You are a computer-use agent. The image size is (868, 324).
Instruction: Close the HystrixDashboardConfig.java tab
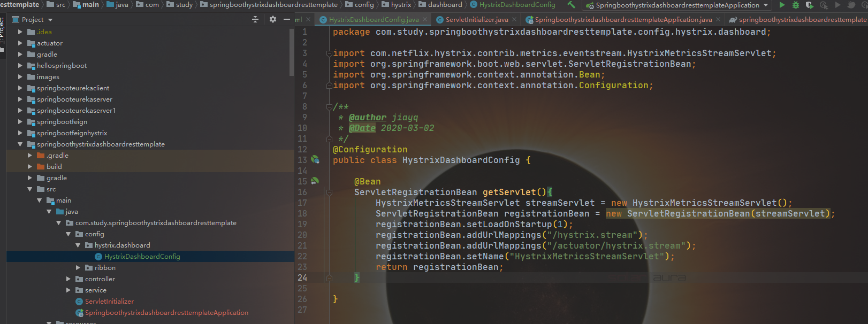point(425,19)
